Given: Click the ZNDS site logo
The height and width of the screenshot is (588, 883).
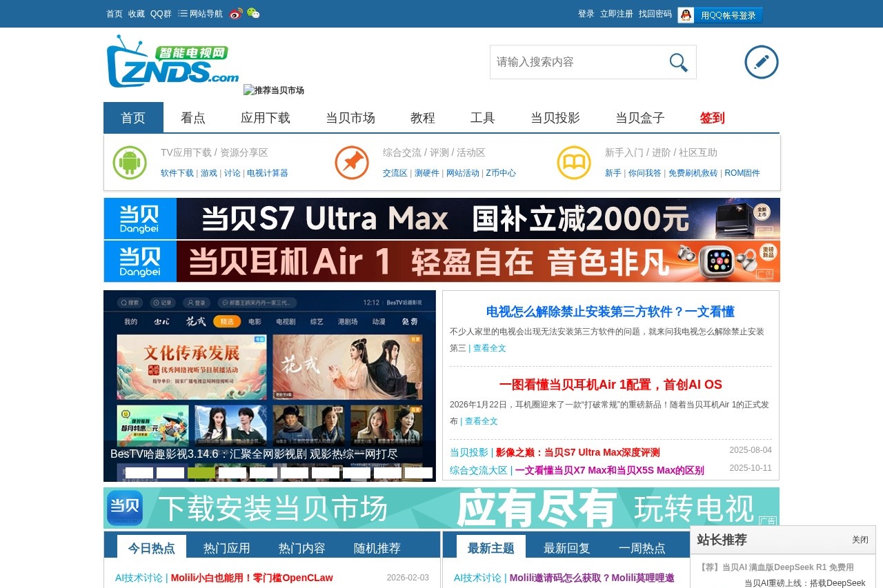Looking at the screenshot, I should [x=173, y=61].
